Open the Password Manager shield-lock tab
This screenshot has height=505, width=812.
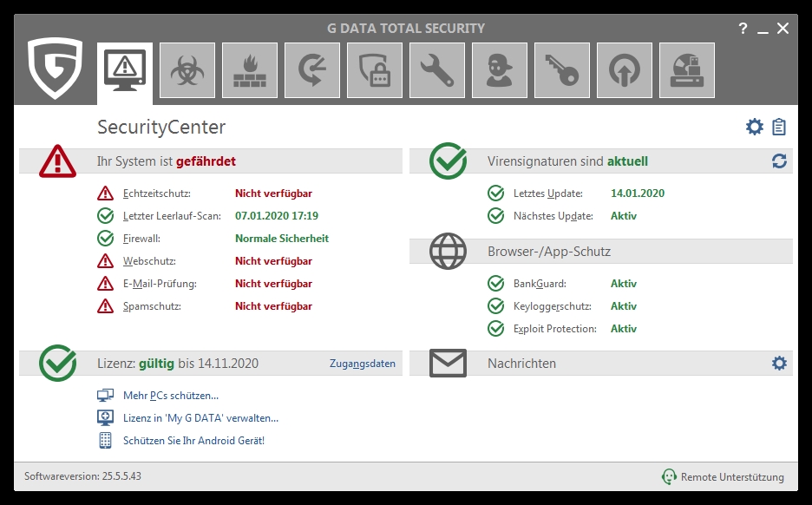[375, 70]
